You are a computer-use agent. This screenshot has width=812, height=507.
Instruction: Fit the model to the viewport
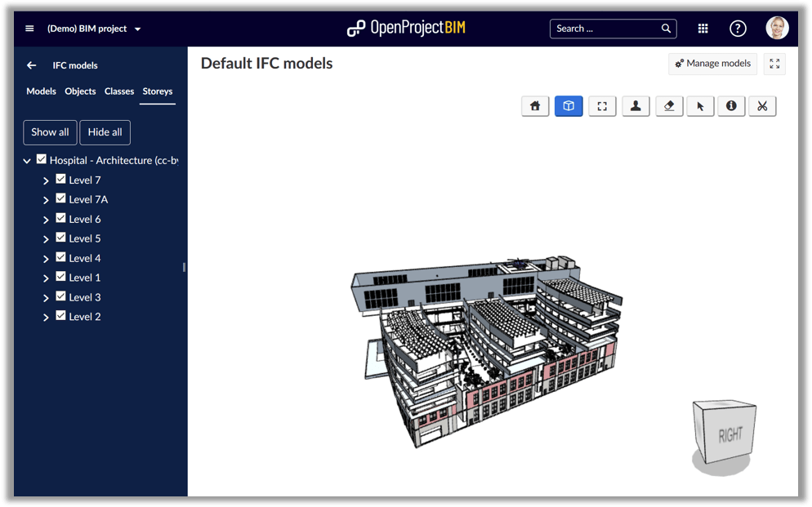tap(602, 105)
